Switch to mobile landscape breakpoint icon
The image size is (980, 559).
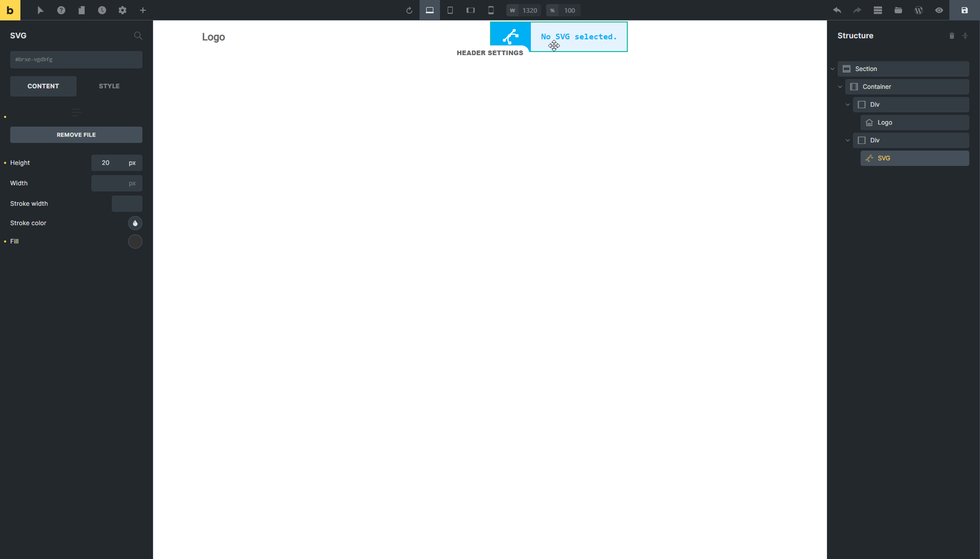[x=471, y=10]
